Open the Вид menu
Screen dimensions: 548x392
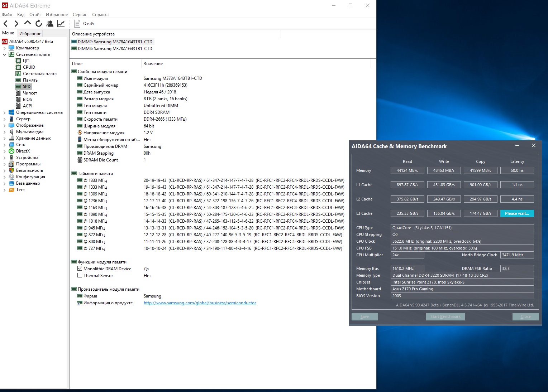(21, 15)
